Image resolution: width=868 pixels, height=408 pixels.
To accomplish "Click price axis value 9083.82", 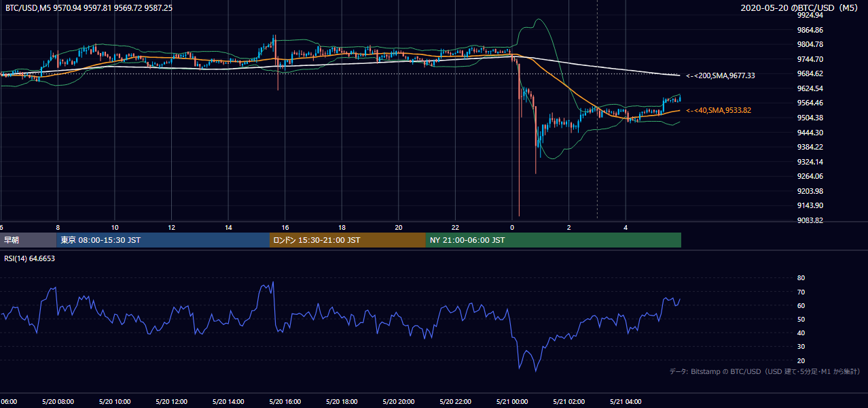I will (810, 220).
